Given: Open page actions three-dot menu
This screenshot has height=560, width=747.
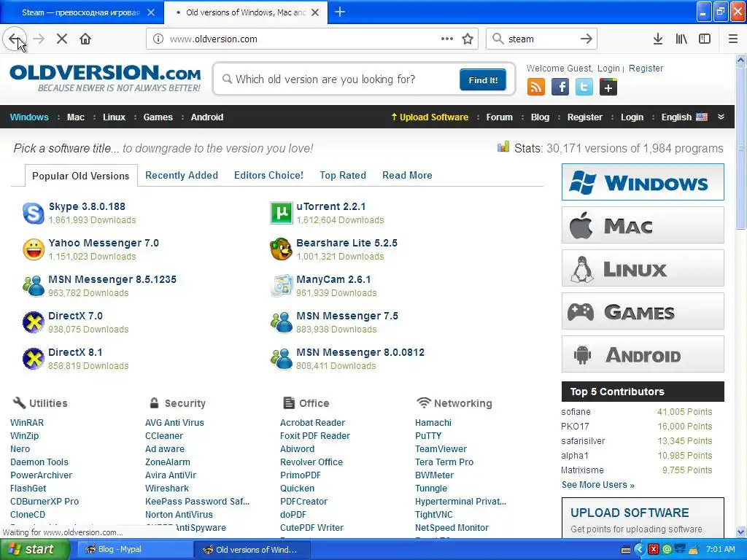Looking at the screenshot, I should point(447,39).
